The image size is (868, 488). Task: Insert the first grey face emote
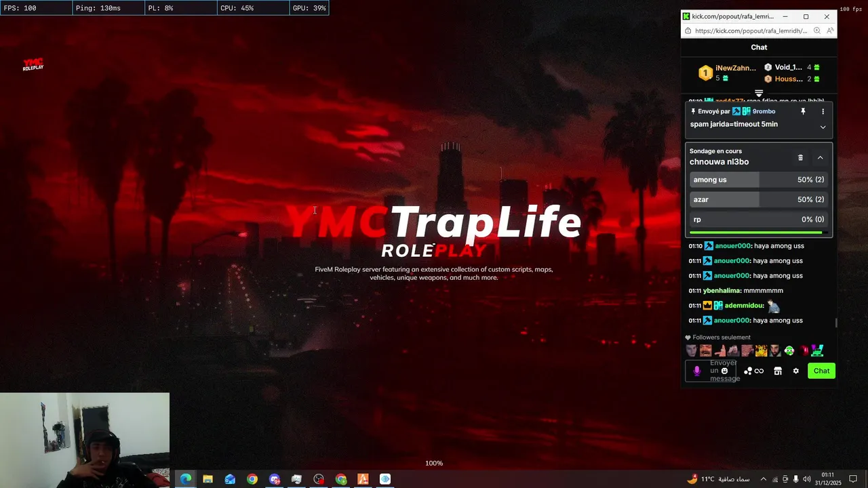point(691,350)
